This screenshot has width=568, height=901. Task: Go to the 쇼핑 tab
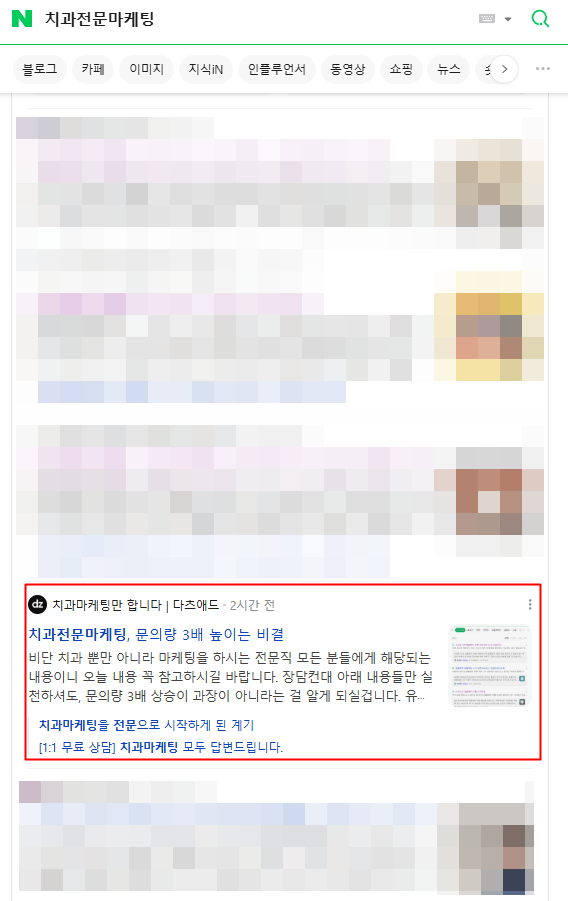click(401, 70)
